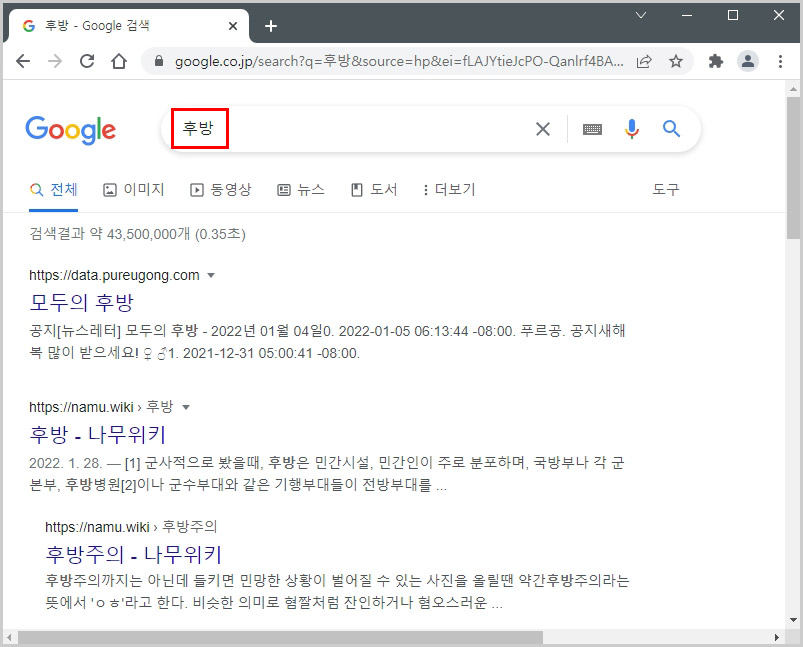
Task: Open the on-screen keyboard input tool
Action: (x=593, y=129)
